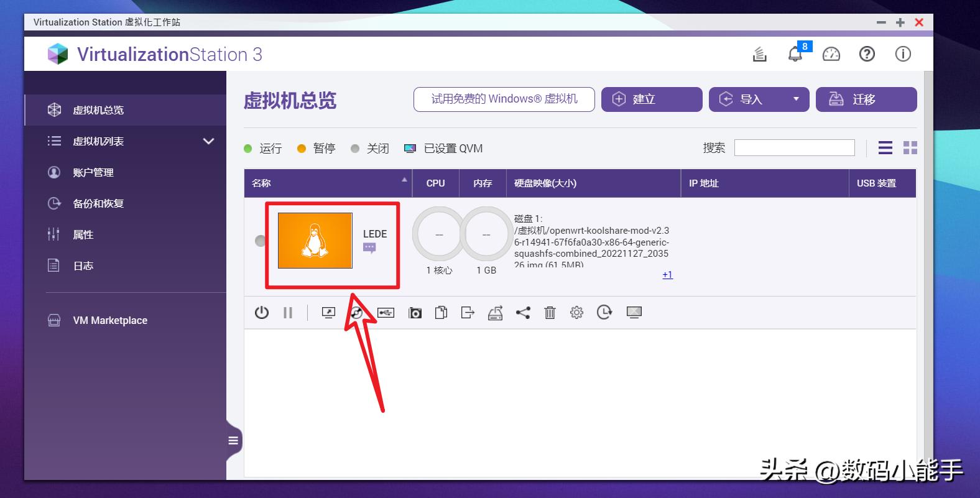The width and height of the screenshot is (980, 498).
Task: Click the USB 装置 column header
Action: tap(882, 183)
